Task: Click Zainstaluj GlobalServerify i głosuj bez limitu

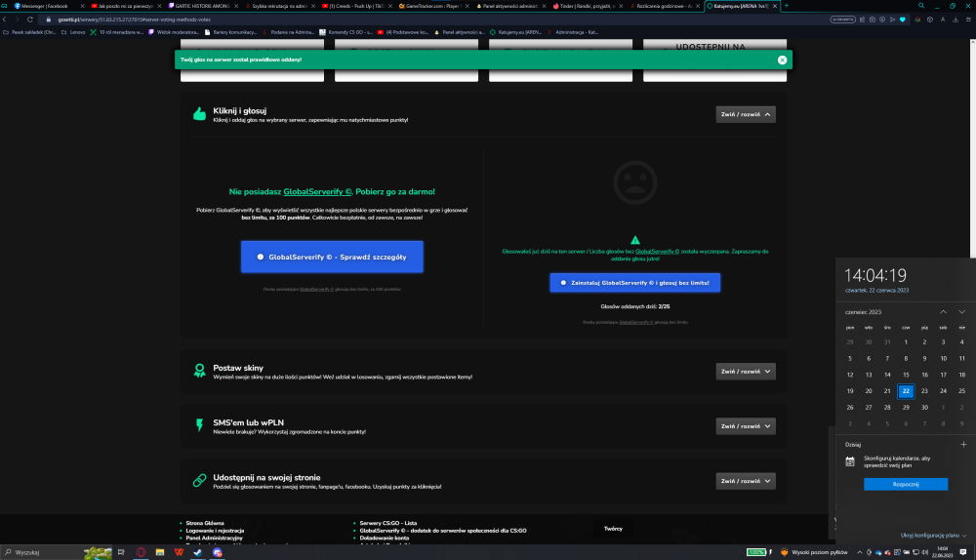Action: pos(635,283)
